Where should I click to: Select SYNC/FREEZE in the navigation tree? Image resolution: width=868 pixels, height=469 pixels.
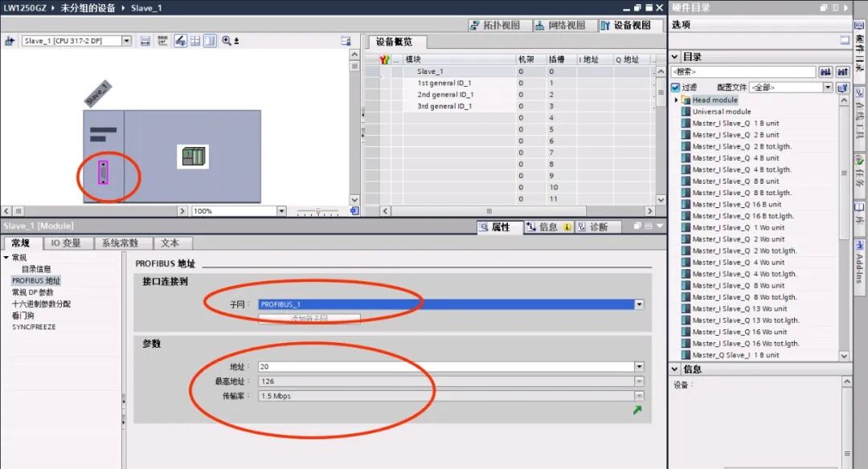pyautogui.click(x=34, y=328)
